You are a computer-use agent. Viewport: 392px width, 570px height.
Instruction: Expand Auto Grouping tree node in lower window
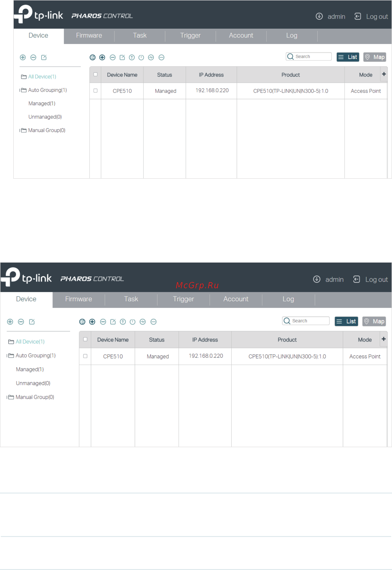click(x=7, y=356)
